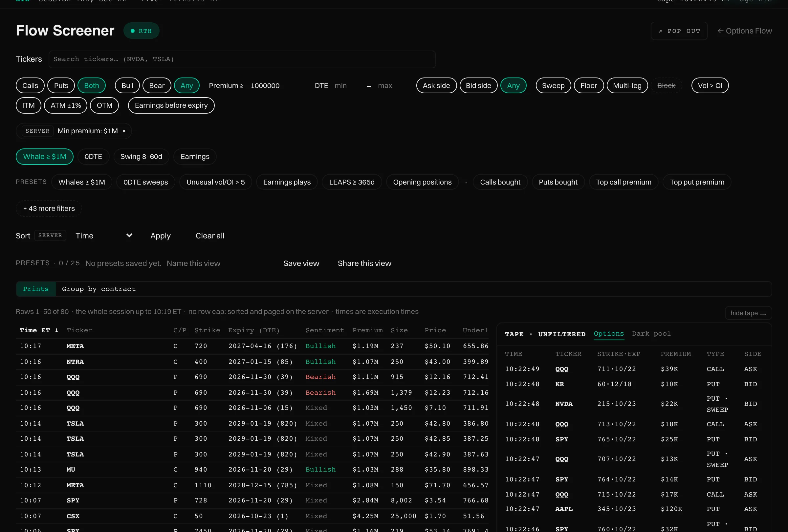788x532 pixels.
Task: Apply the Unusual vol/OI > 5 preset
Action: pyautogui.click(x=216, y=182)
